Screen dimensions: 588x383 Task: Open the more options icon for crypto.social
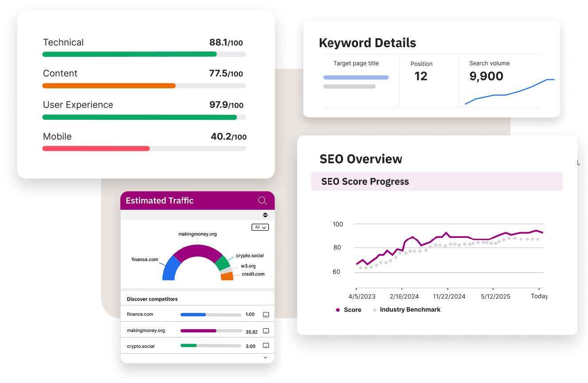click(266, 346)
